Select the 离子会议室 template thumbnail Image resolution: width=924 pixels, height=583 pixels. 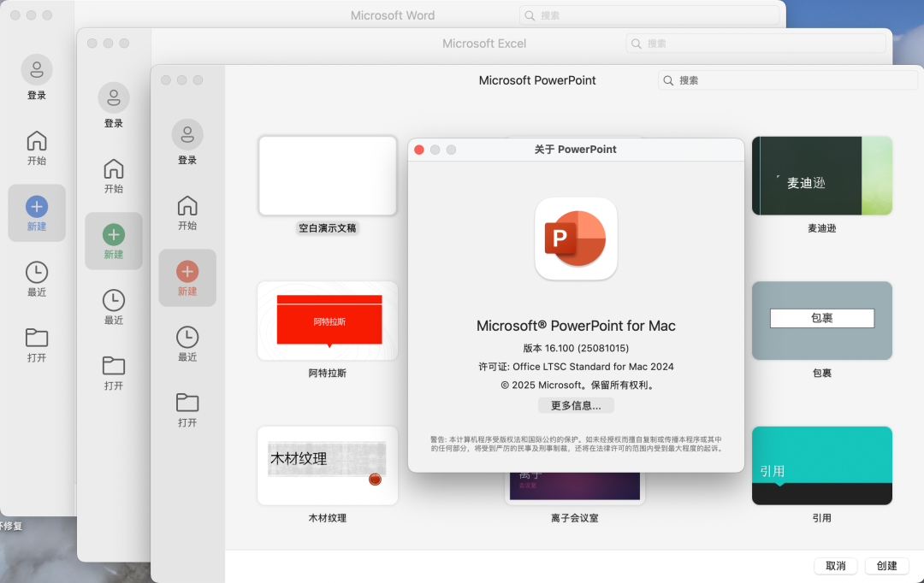[x=575, y=487]
